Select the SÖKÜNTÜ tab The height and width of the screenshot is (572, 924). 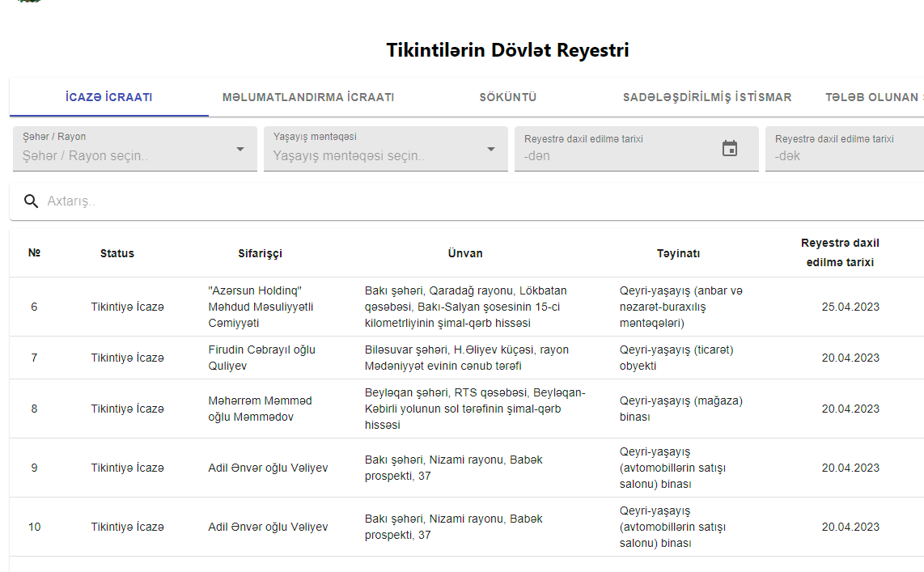point(508,98)
